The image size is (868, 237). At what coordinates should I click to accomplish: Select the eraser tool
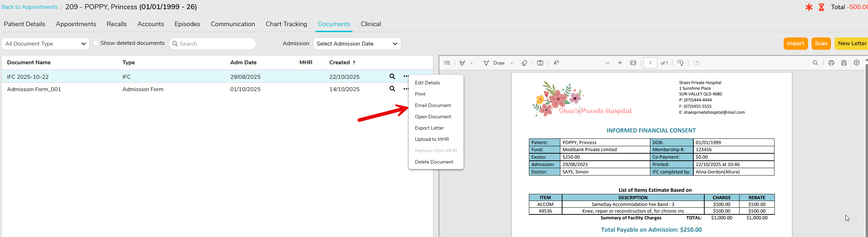click(524, 63)
